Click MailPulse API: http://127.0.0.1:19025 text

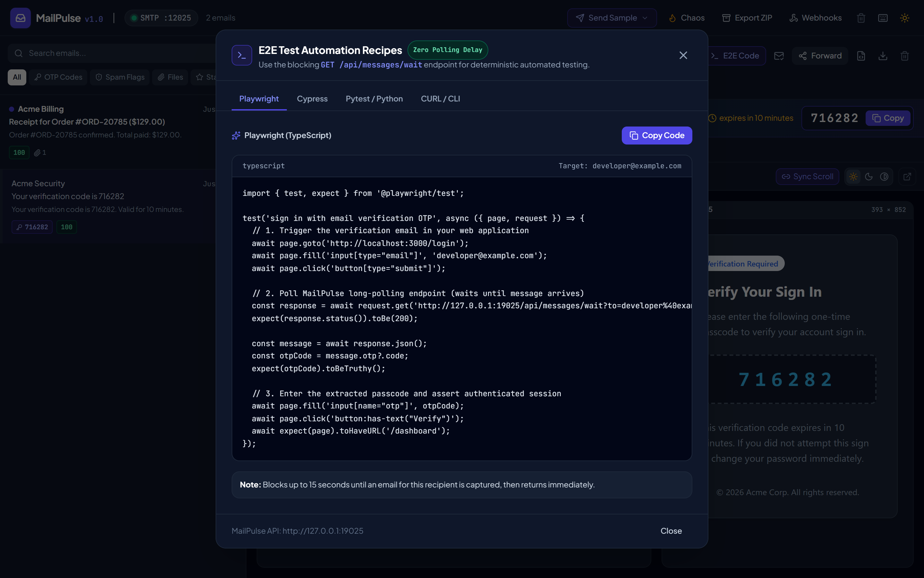point(297,530)
